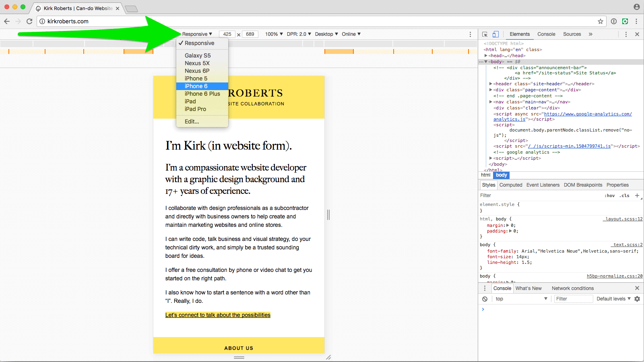Viewport: 644px width, 362px height.
Task: Switch to the Console tab in DevTools
Action: coord(546,34)
